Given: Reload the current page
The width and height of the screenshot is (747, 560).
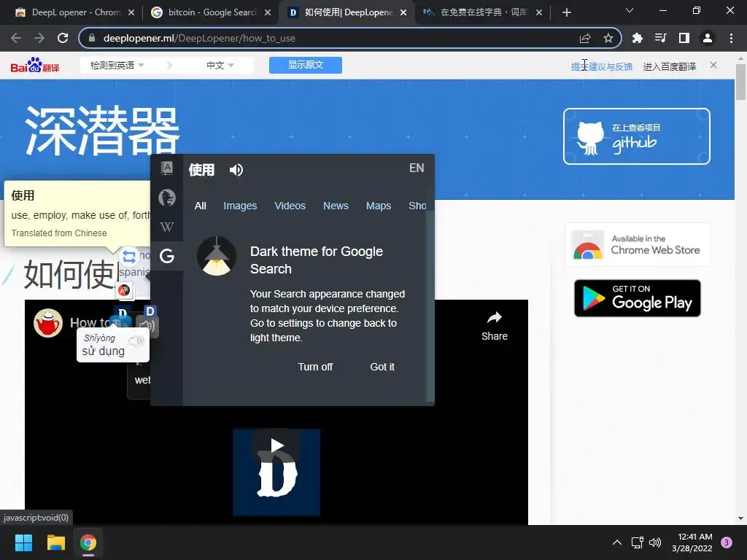Looking at the screenshot, I should pyautogui.click(x=63, y=38).
